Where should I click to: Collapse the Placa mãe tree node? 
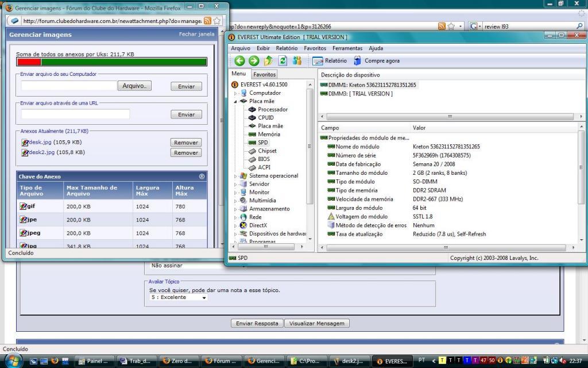(x=235, y=101)
